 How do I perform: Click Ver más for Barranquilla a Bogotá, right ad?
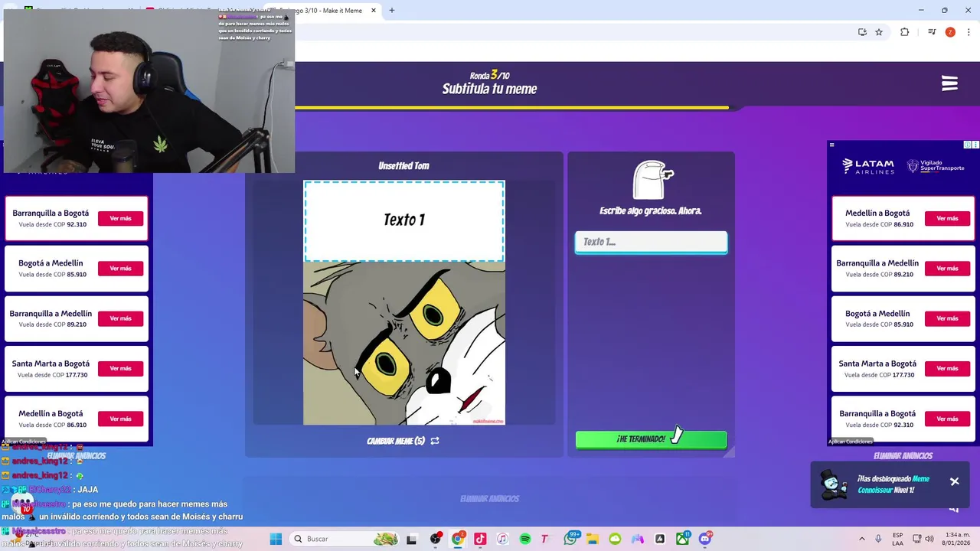pos(947,419)
